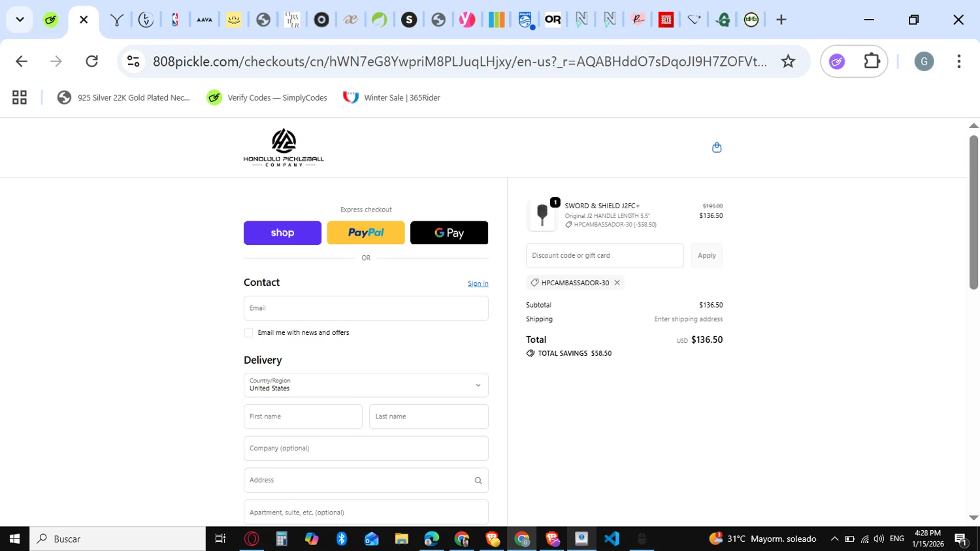Viewport: 980px width, 551px height.
Task: Click the Buscar taskbar search box
Action: pos(118,539)
